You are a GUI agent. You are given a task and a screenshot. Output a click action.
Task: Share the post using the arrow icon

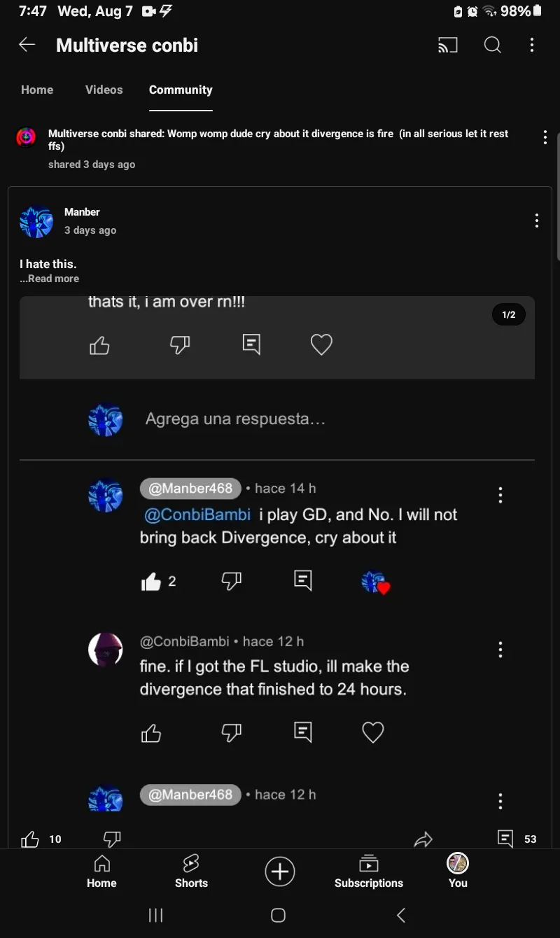[423, 839]
